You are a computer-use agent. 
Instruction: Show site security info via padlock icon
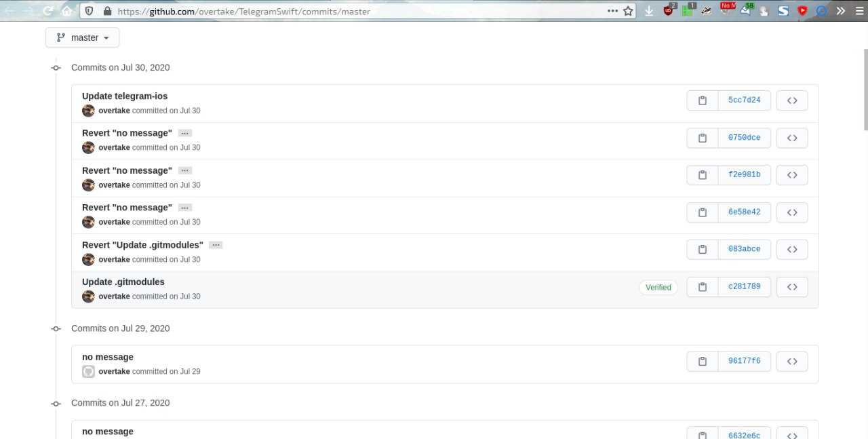pos(106,11)
